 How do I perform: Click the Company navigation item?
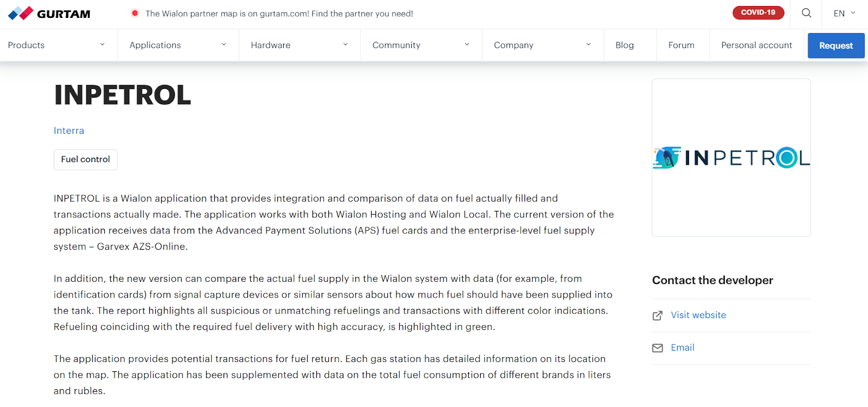coord(513,45)
